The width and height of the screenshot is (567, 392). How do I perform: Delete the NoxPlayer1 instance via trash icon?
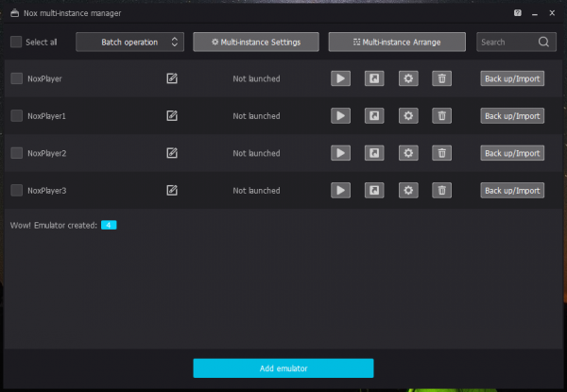[x=441, y=115]
